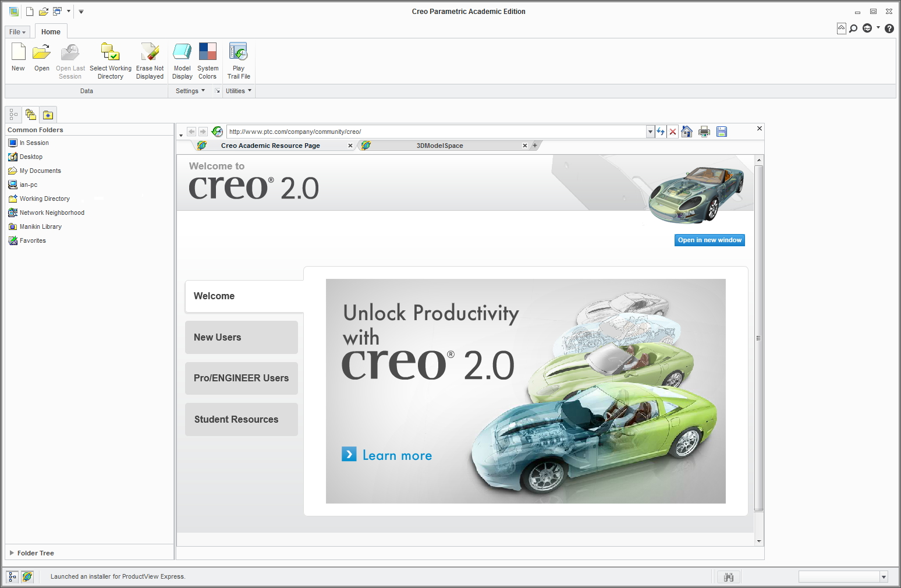Select the Home ribbon tab
Image resolution: width=901 pixels, height=588 pixels.
(x=51, y=32)
